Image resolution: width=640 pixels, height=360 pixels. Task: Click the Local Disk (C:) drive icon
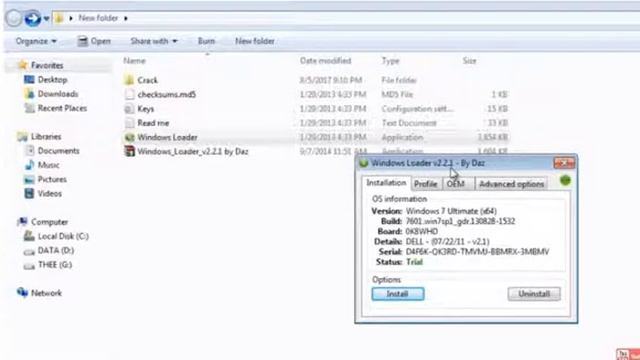29,236
